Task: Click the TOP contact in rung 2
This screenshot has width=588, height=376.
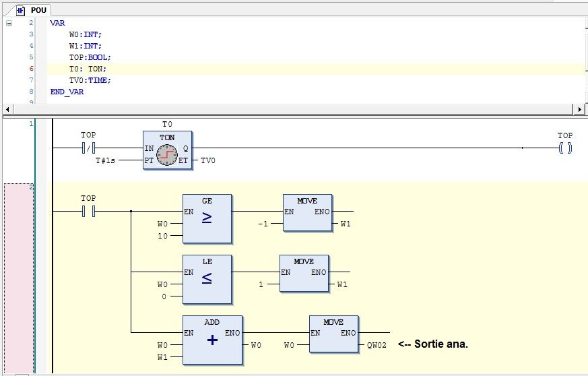Action: (88, 212)
